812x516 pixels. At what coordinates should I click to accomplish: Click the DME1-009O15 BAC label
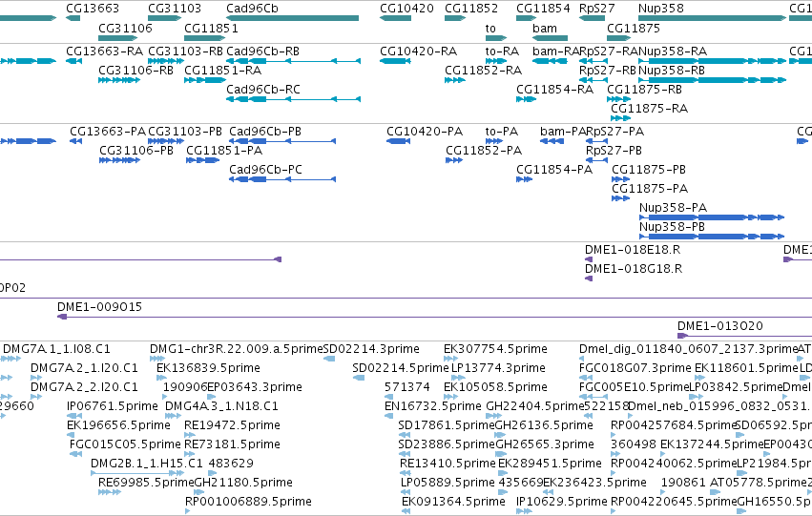pyautogui.click(x=99, y=307)
